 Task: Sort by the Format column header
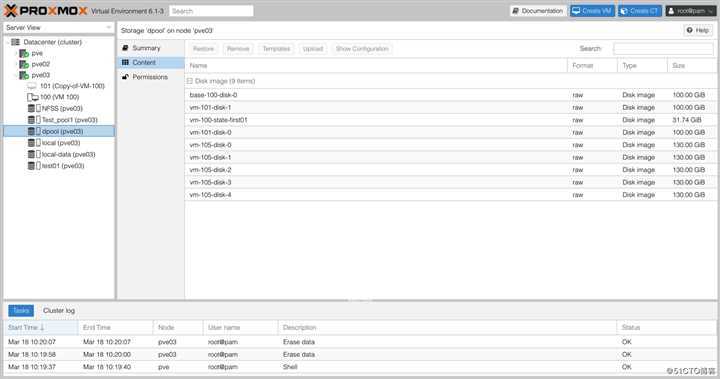click(592, 66)
